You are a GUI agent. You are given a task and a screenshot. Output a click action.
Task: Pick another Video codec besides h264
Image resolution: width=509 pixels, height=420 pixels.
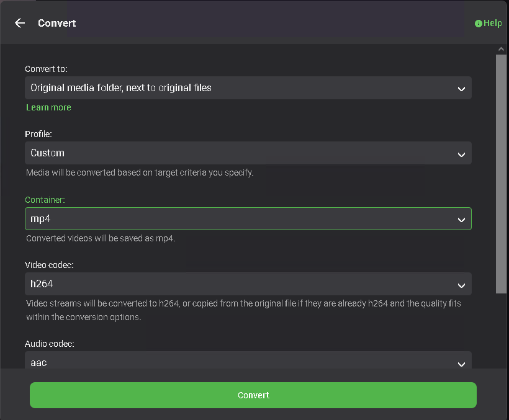248,285
